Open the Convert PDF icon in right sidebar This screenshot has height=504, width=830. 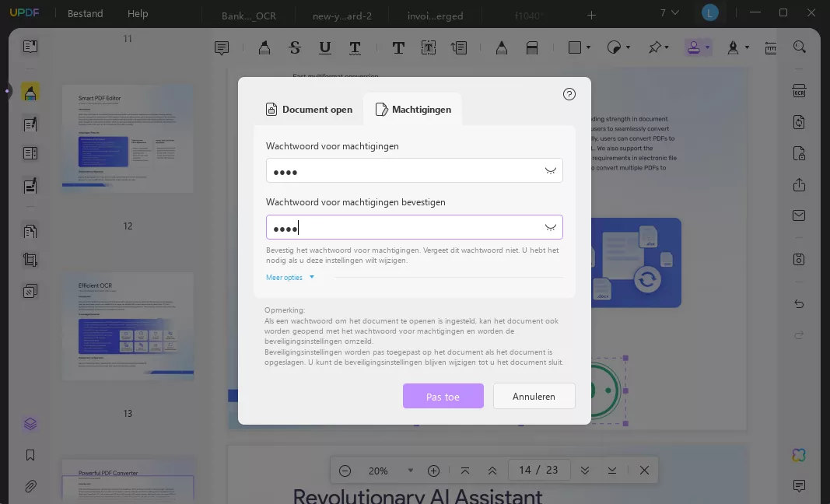point(799,122)
